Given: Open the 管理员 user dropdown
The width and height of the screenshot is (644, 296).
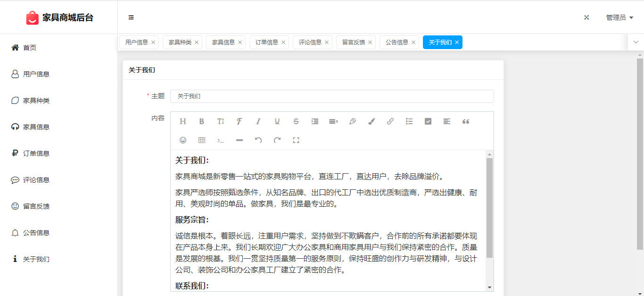Looking at the screenshot, I should [619, 17].
